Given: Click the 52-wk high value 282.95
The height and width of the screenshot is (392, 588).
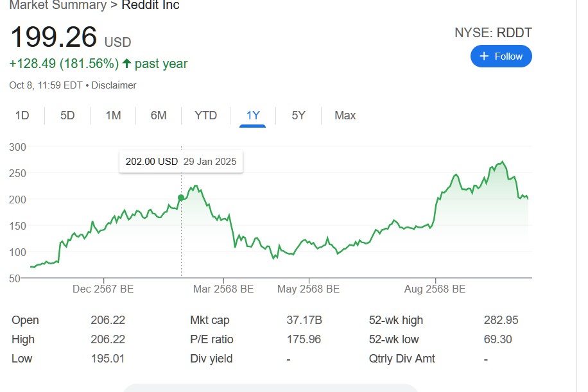Looking at the screenshot, I should coord(501,320).
